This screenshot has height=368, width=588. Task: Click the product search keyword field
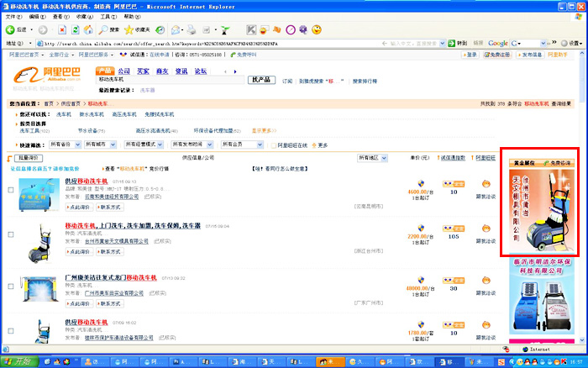[x=170, y=80]
